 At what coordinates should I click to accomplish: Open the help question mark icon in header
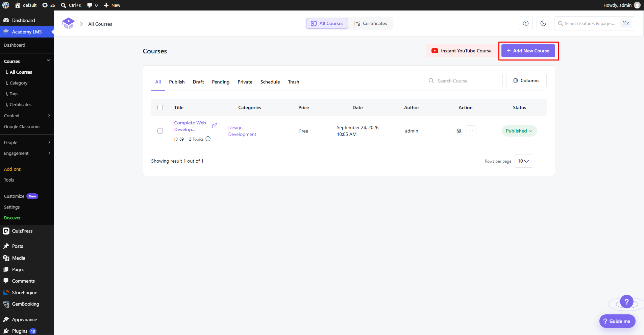[x=526, y=23]
